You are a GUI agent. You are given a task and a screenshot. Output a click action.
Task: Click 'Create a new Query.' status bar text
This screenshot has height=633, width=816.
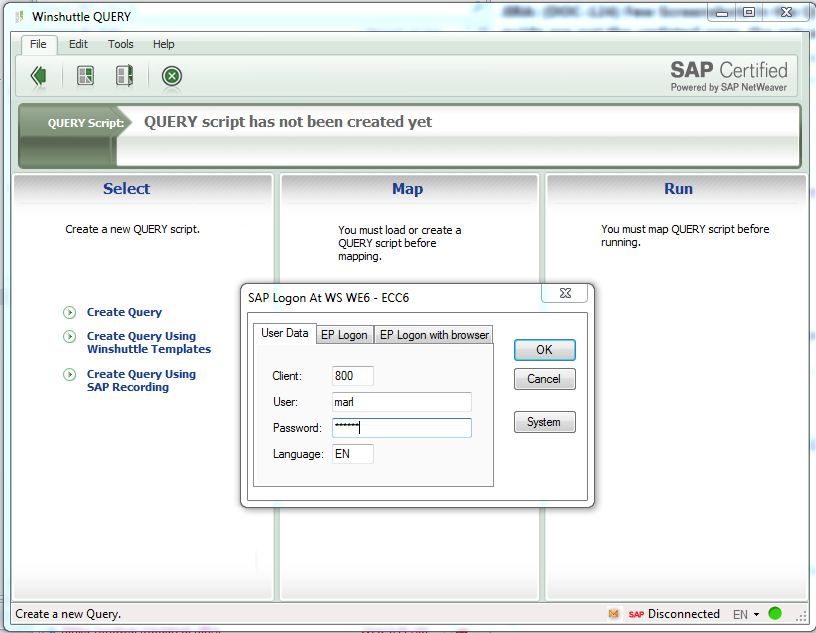[68, 614]
